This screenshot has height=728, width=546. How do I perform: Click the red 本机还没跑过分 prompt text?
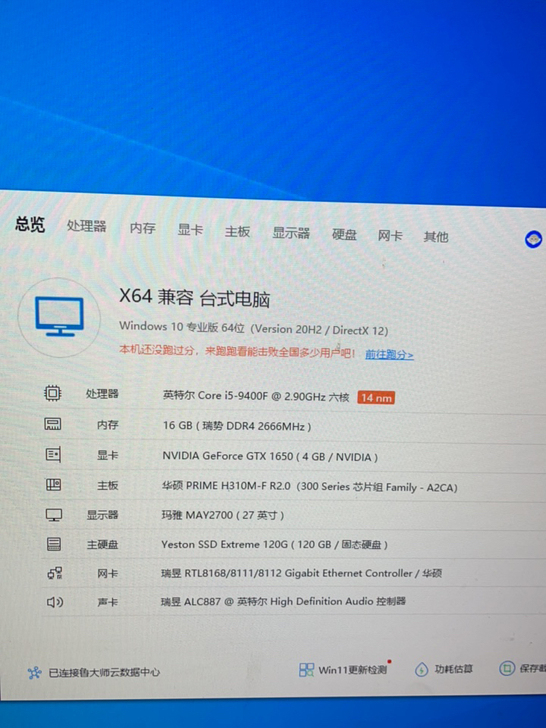(237, 351)
